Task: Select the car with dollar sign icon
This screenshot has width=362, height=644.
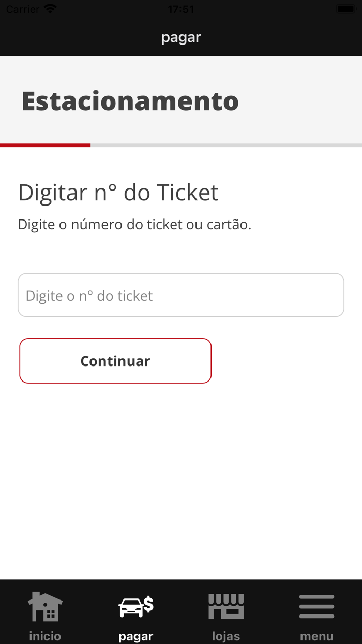Action: [136, 606]
